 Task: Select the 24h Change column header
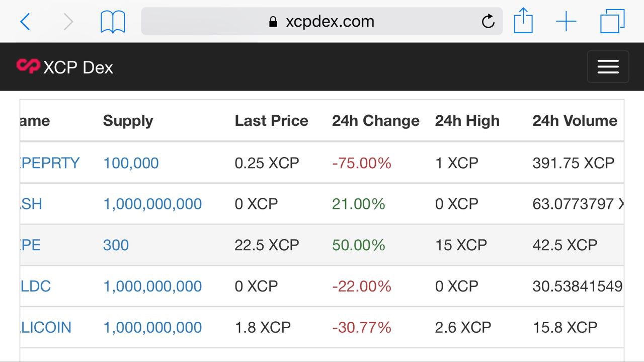[x=375, y=121]
